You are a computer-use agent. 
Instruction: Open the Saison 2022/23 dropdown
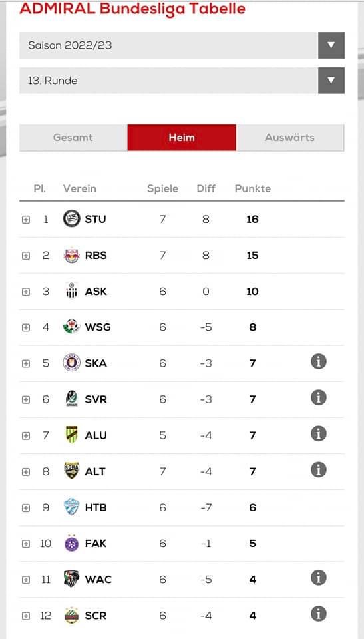click(182, 45)
